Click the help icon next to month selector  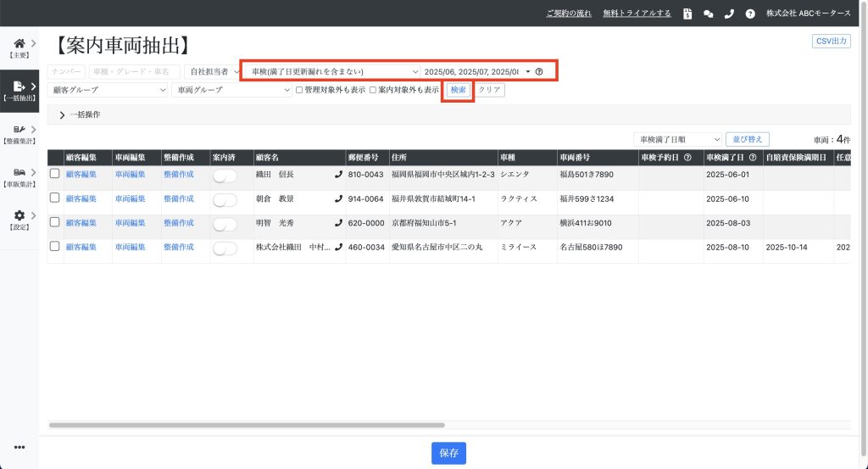[539, 71]
